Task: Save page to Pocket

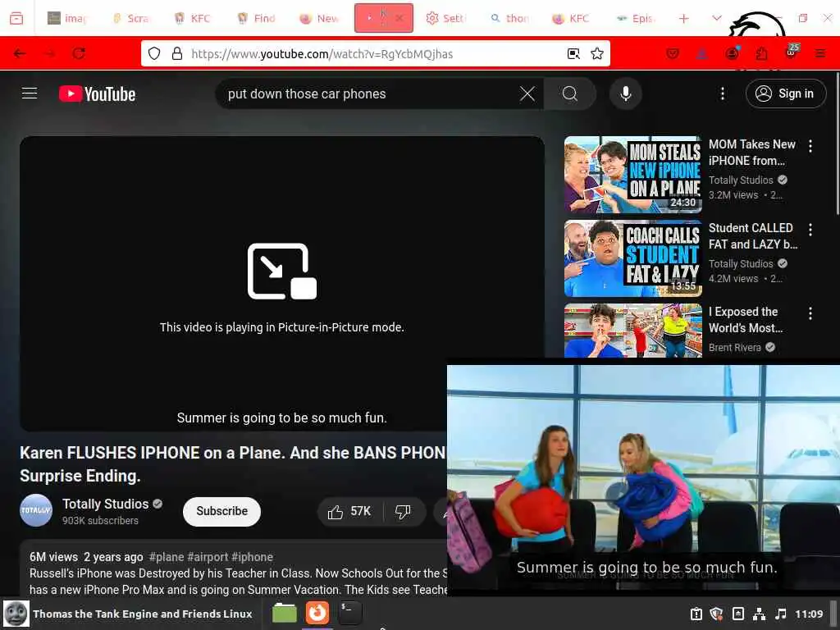Action: pos(673,53)
